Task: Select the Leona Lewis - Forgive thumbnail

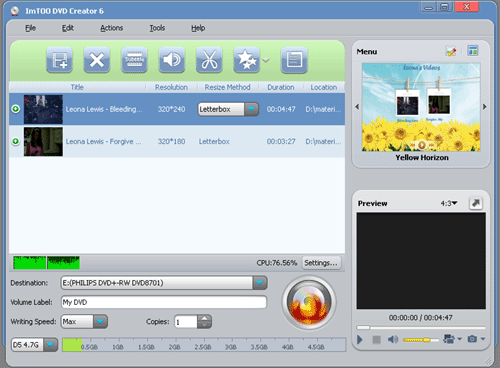Action: tap(43, 141)
